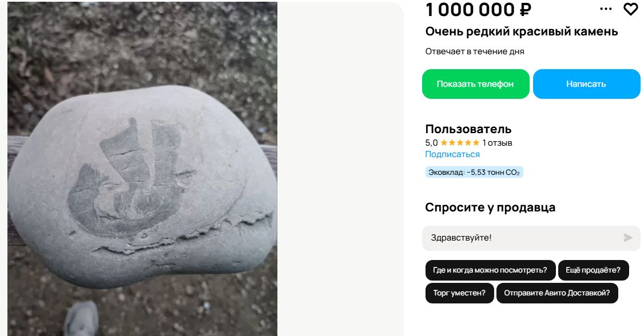Ask Торг уместен? with the quick chip

pyautogui.click(x=459, y=293)
